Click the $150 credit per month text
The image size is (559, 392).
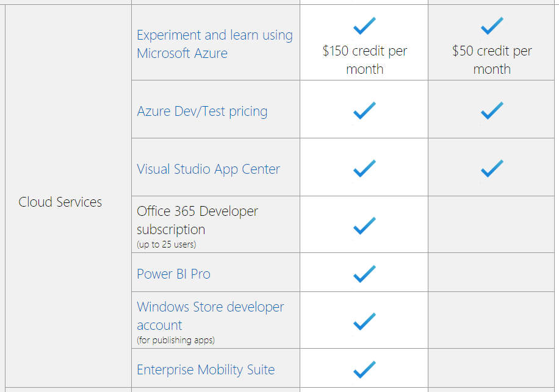(x=364, y=60)
